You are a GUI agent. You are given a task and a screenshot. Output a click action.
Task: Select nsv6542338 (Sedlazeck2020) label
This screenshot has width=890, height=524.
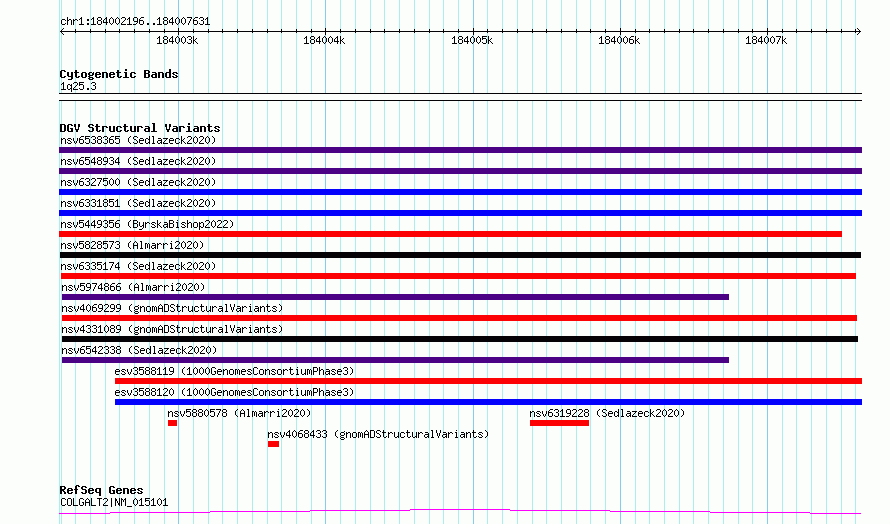point(139,350)
